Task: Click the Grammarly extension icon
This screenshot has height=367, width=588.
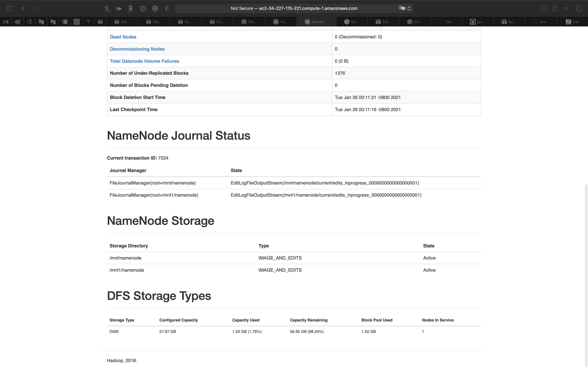Action: coord(155,9)
